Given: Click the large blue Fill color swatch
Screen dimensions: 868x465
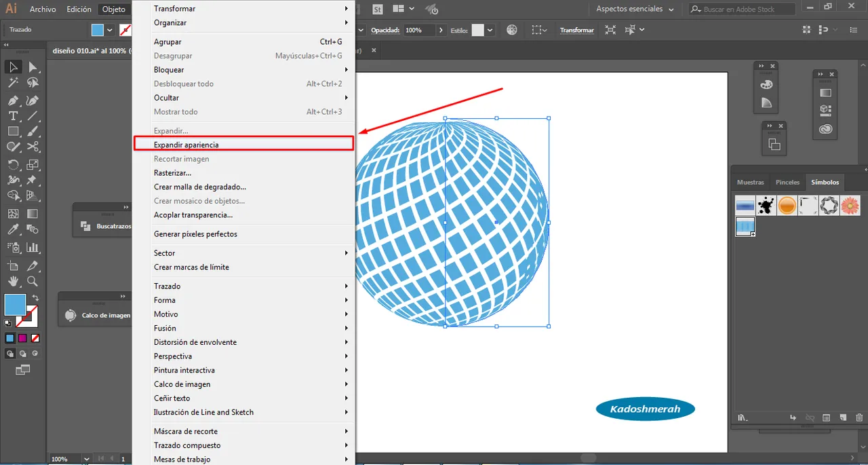Looking at the screenshot, I should click(x=15, y=305).
